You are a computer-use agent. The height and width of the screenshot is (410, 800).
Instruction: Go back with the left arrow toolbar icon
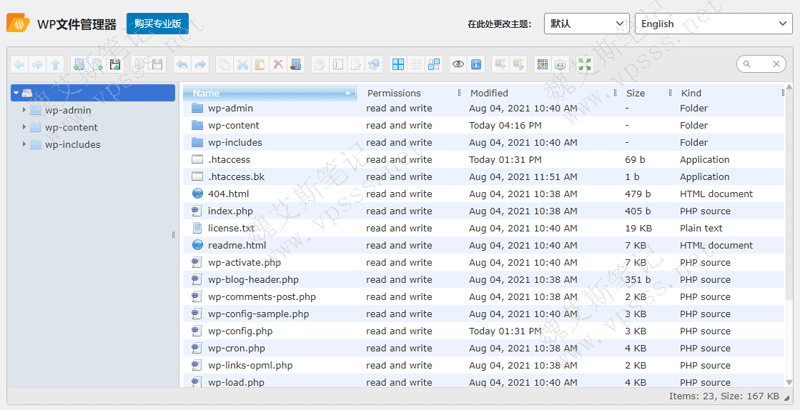pyautogui.click(x=19, y=64)
